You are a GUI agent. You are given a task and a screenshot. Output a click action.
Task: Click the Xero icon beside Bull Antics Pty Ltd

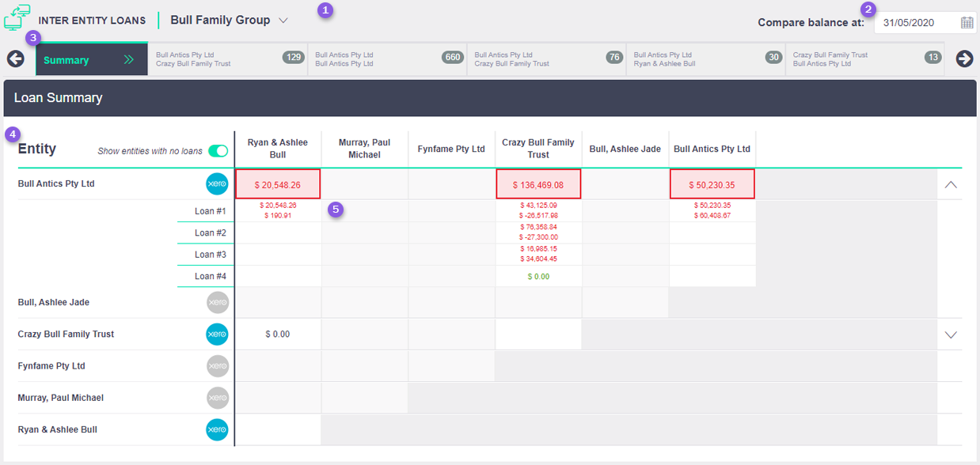point(217,183)
